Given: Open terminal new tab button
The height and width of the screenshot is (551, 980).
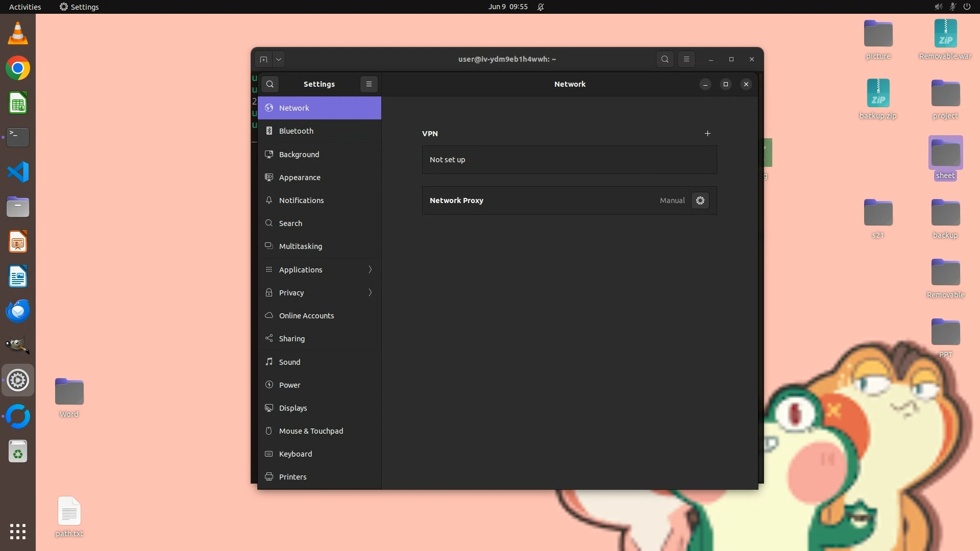Looking at the screenshot, I should (x=263, y=59).
